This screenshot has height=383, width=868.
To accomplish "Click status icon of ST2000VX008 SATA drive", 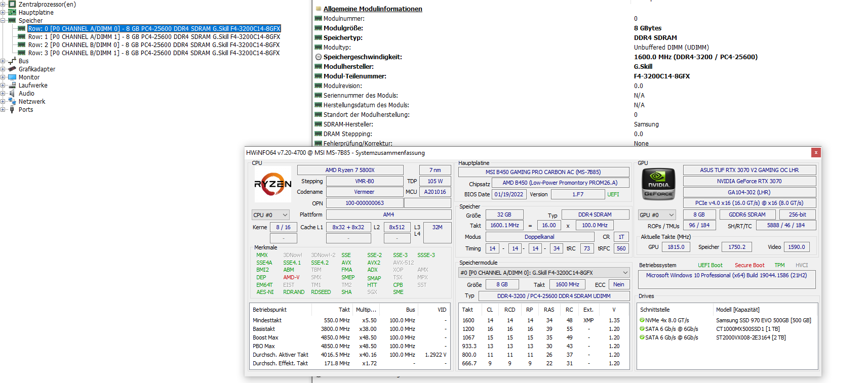I will pos(642,337).
